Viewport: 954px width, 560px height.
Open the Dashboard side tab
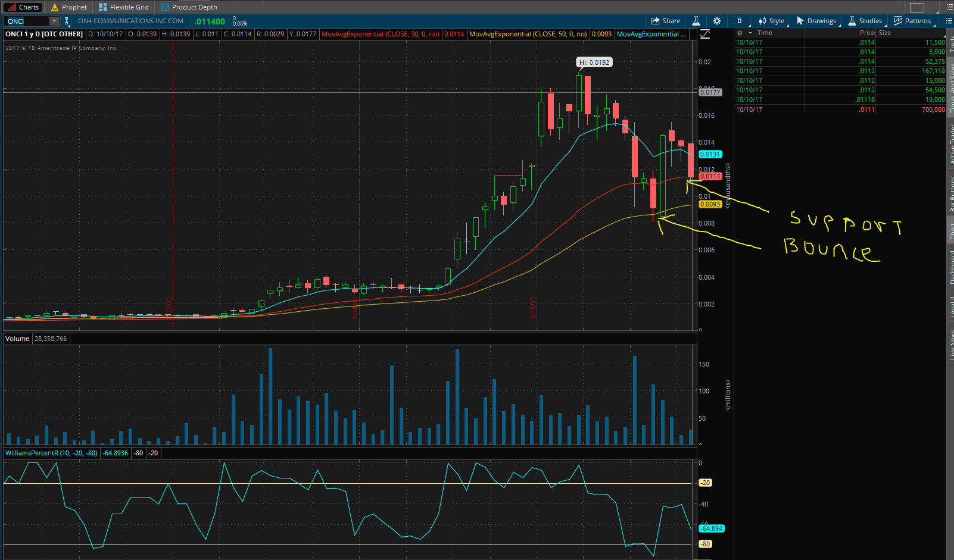click(x=950, y=267)
